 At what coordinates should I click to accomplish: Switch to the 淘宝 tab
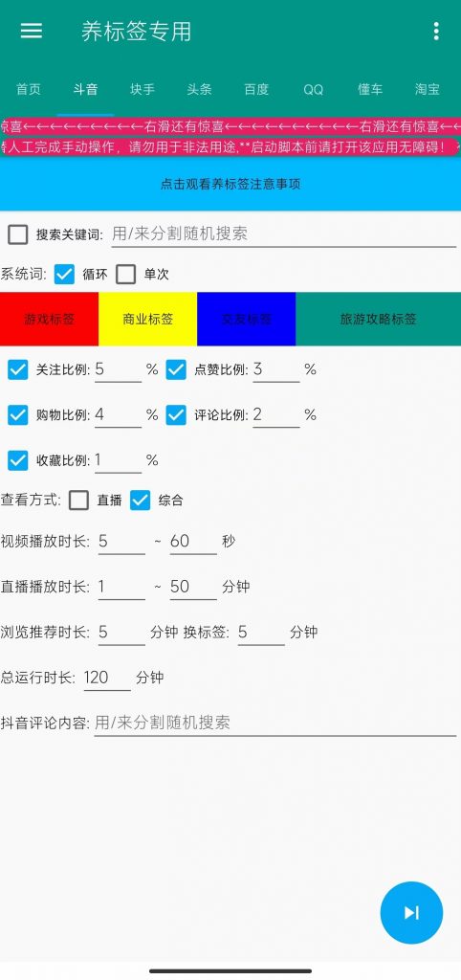point(428,89)
